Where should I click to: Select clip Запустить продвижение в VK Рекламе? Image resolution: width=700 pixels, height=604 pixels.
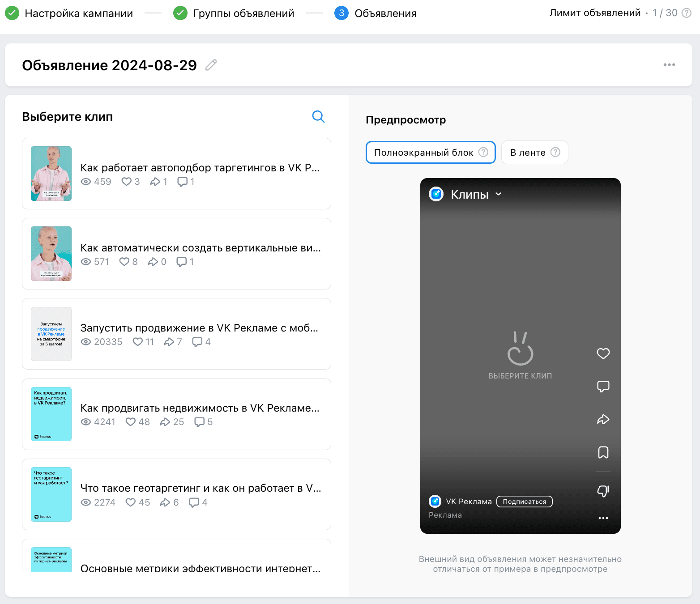pyautogui.click(x=176, y=334)
